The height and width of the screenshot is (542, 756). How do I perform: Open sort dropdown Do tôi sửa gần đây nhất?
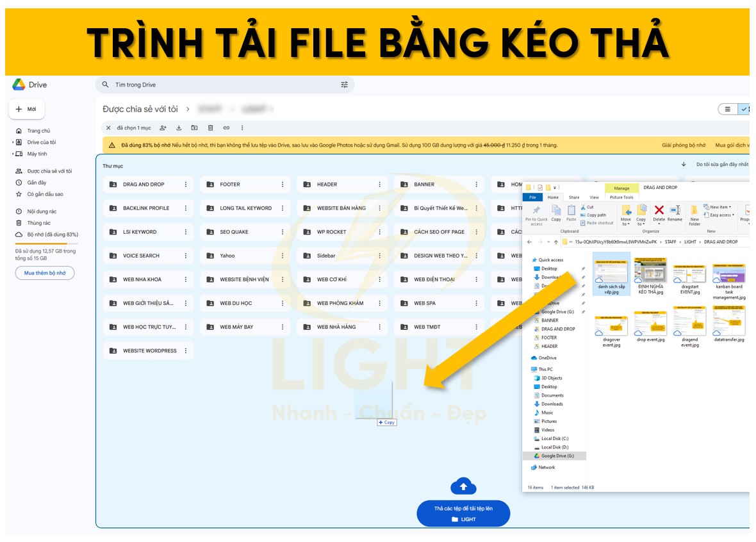click(722, 165)
